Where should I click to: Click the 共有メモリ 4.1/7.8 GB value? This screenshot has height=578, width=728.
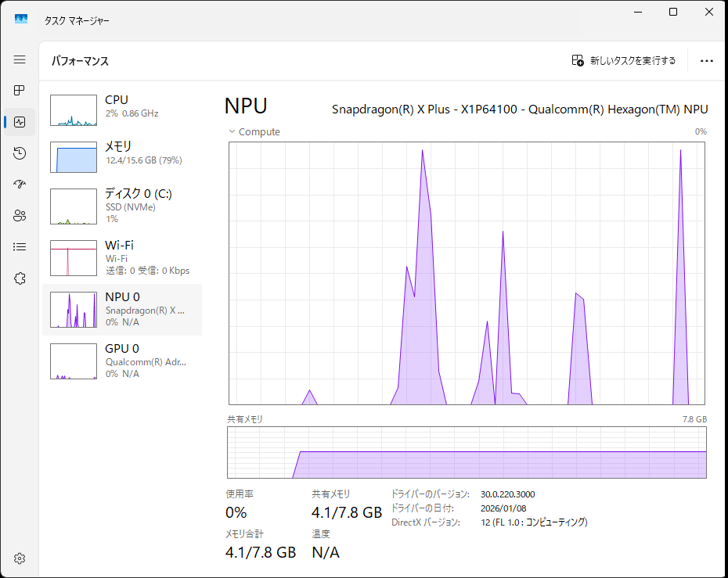(x=346, y=512)
